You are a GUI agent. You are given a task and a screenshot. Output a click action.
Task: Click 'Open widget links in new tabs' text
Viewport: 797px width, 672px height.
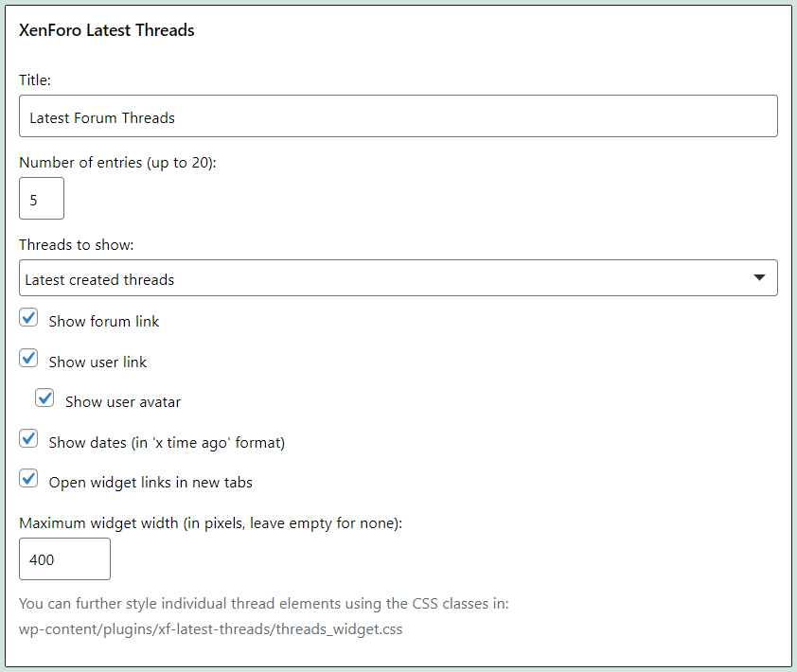click(151, 482)
